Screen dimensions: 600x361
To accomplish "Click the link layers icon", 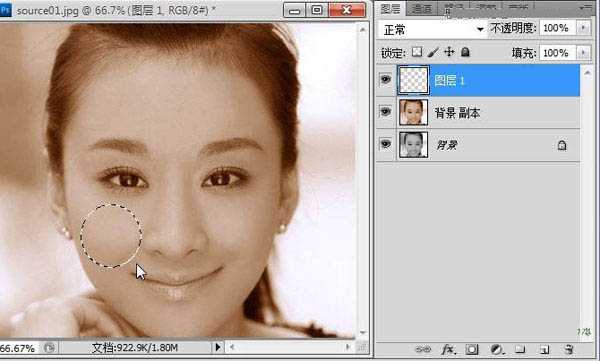I will [423, 349].
